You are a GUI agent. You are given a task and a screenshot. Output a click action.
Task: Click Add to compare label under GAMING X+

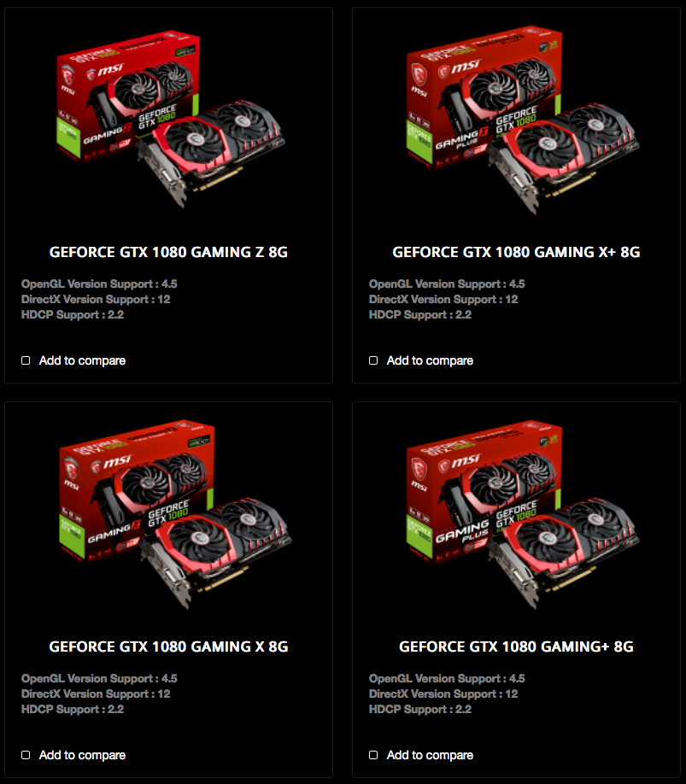[x=430, y=360]
